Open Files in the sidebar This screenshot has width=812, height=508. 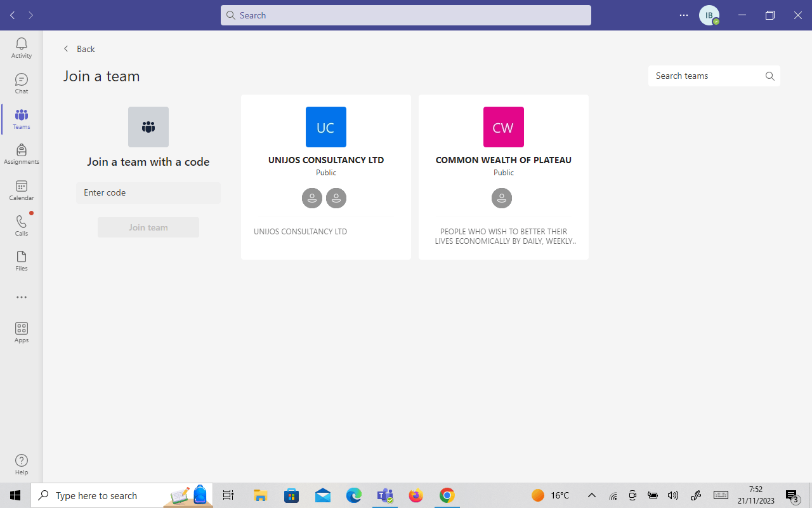(22, 261)
